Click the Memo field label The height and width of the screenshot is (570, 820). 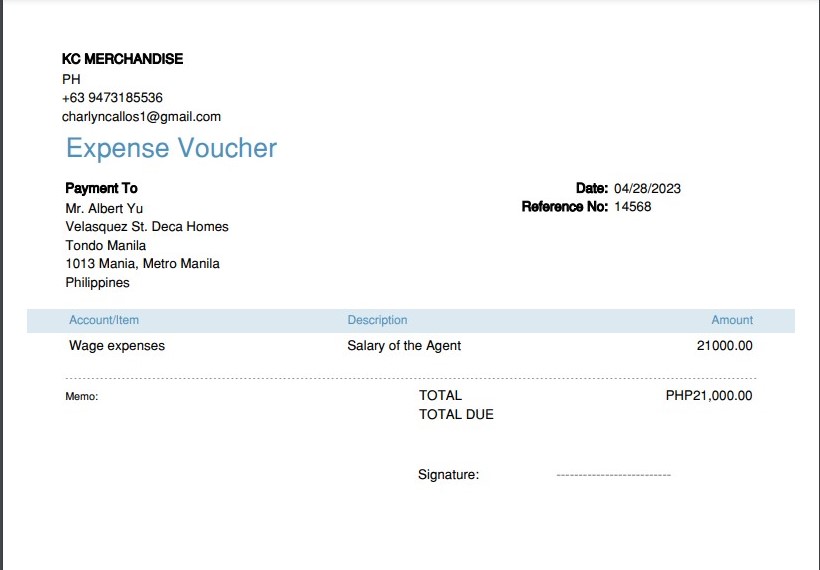tap(82, 397)
